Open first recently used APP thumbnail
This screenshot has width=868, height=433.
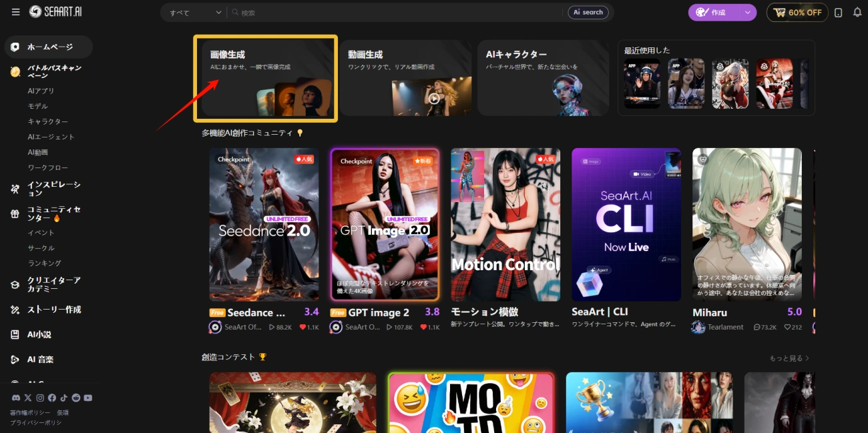tap(642, 84)
